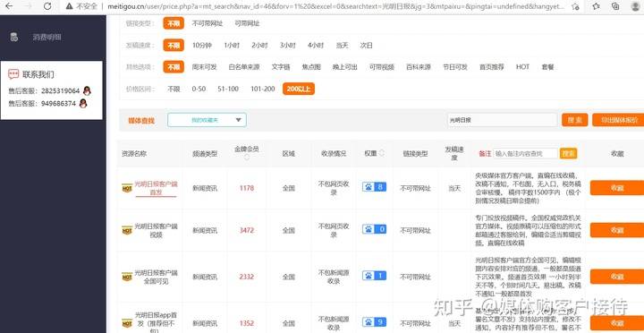Click the 消费明细 sidebar icon
This screenshot has width=644, height=333.
coord(14,37)
